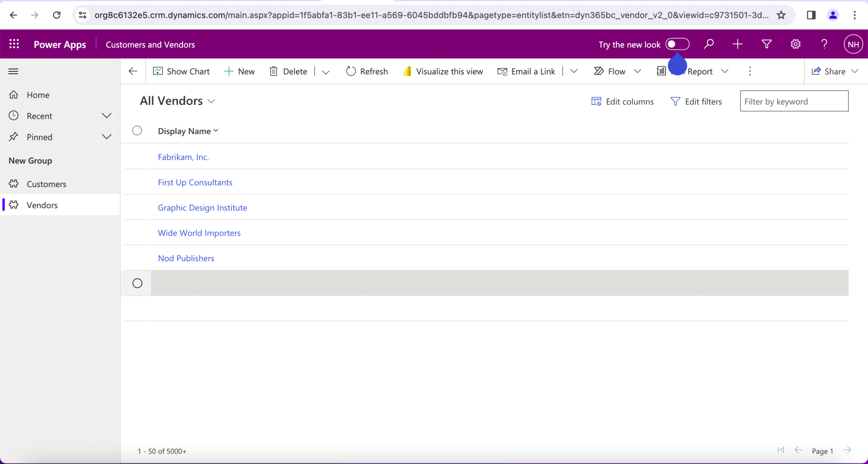Click the Edit columns button
The image size is (868, 464).
[622, 102]
